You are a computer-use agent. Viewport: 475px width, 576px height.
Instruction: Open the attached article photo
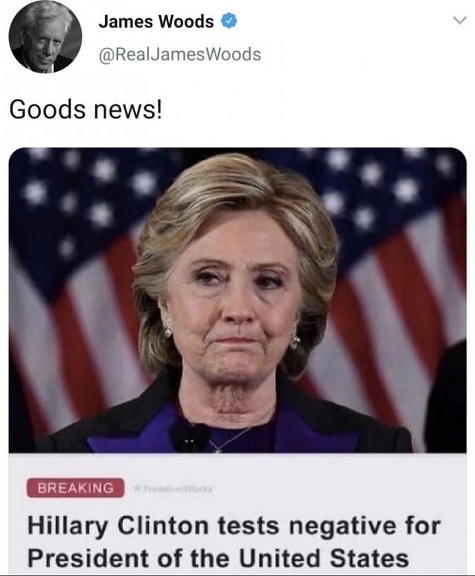pos(238,300)
